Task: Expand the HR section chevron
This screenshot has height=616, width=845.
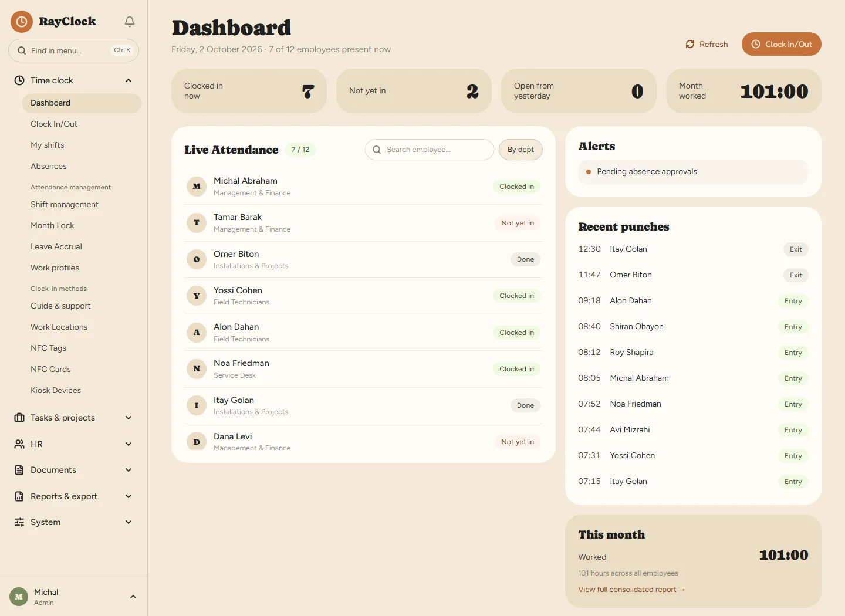Action: click(x=129, y=444)
